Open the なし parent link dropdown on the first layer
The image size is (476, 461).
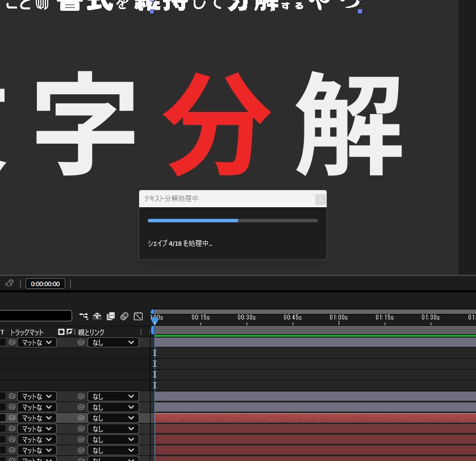(x=113, y=342)
